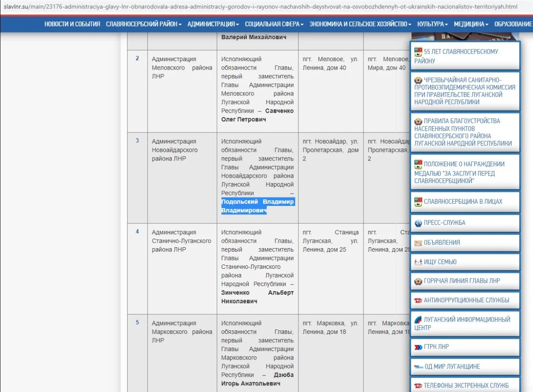Expand the Социальная сфера dropdown
Viewport: 533px width, 392px height.
click(x=274, y=24)
